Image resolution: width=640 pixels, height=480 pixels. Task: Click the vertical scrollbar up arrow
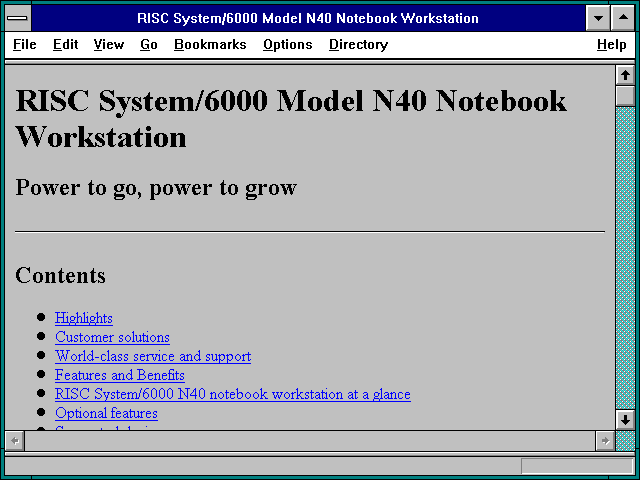click(x=625, y=76)
